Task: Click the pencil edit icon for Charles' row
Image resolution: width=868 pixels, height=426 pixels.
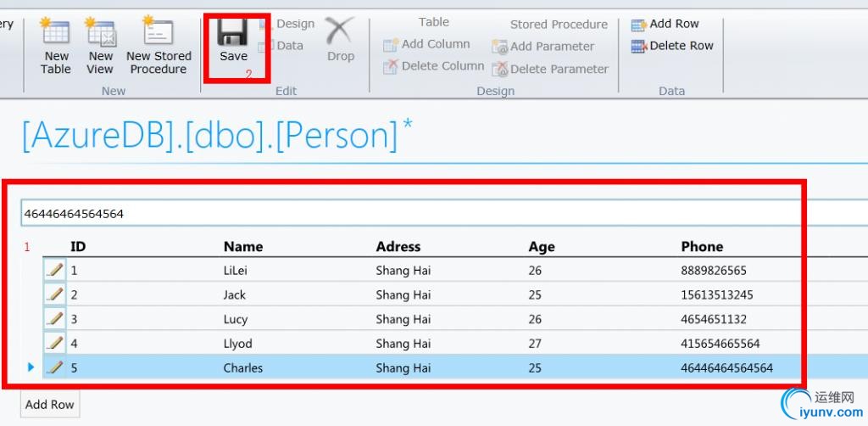Action: point(54,367)
